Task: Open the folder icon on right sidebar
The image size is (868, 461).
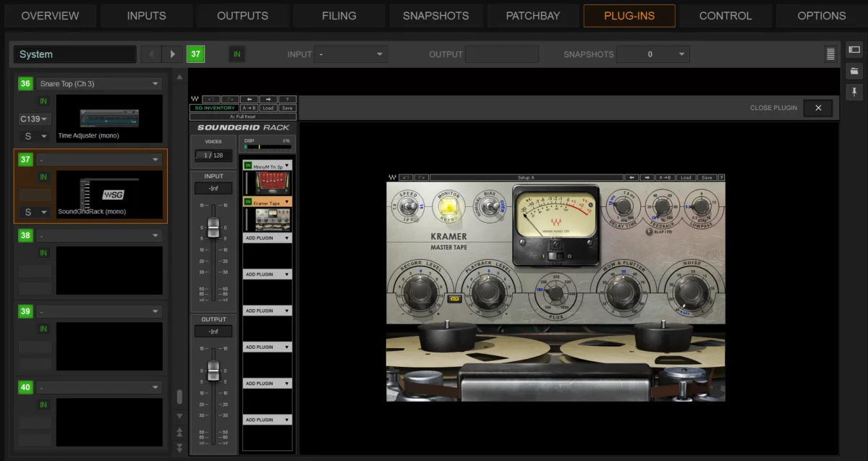Action: [x=854, y=71]
